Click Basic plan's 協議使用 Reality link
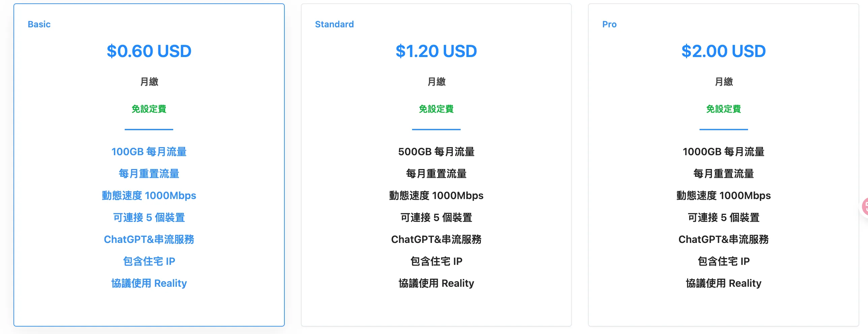The width and height of the screenshot is (868, 334). point(149,283)
